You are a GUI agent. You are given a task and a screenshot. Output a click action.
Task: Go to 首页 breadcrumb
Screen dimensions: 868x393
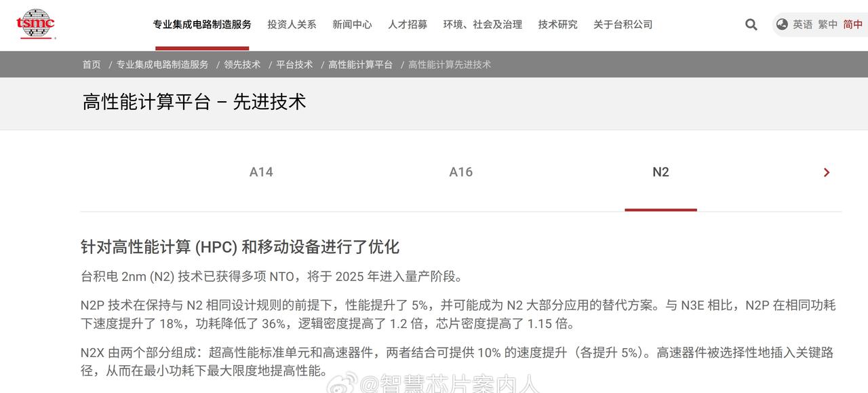[x=92, y=64]
